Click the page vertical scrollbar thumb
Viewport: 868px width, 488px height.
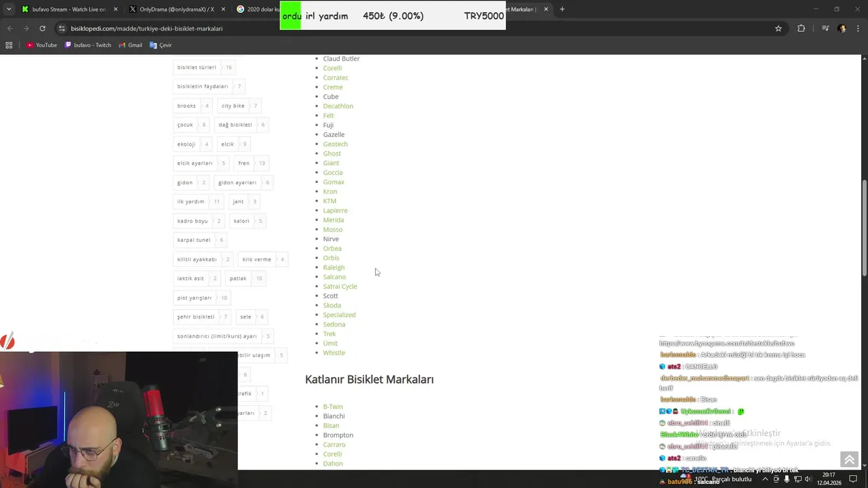click(x=864, y=228)
